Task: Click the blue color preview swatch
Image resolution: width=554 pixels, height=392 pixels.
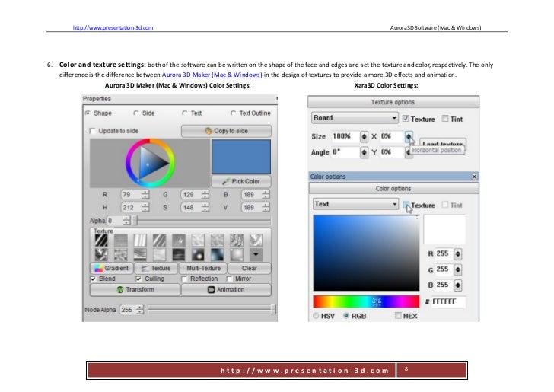Action: 241,156
